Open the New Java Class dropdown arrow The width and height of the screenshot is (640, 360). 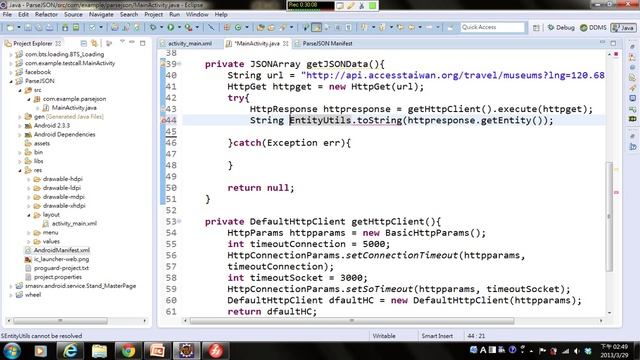247,28
